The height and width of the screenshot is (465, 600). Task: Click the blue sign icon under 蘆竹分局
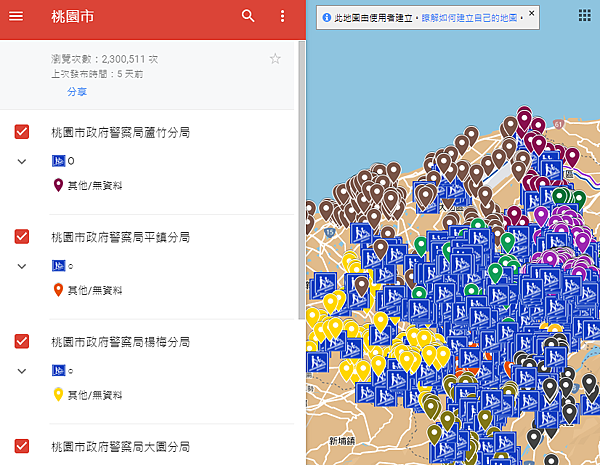point(59,161)
